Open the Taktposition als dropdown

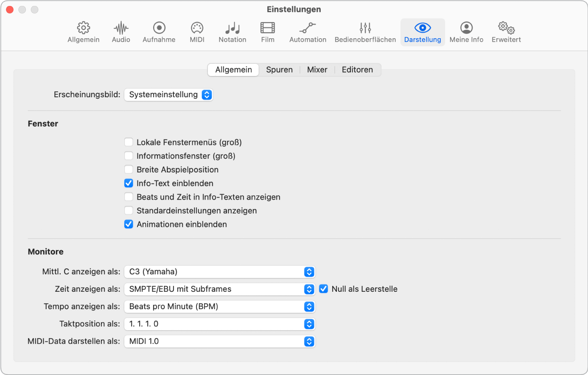(220, 324)
